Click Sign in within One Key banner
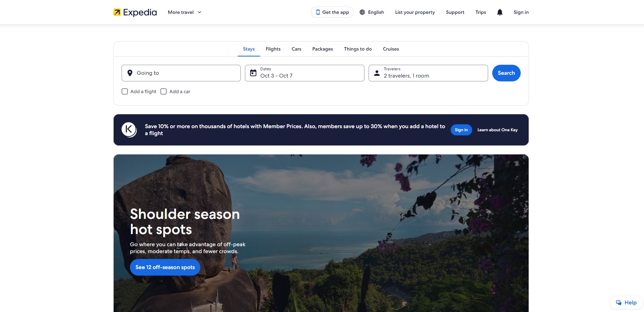Screen dimensions: 644x312 (x=461, y=130)
